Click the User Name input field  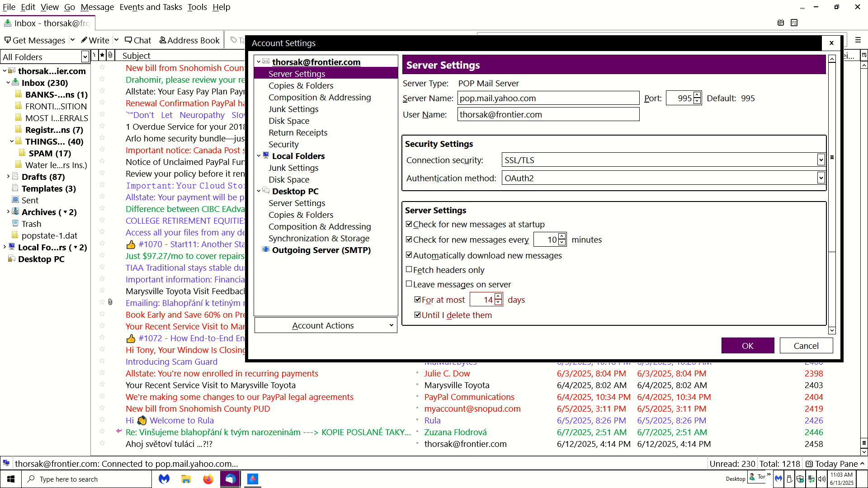548,114
